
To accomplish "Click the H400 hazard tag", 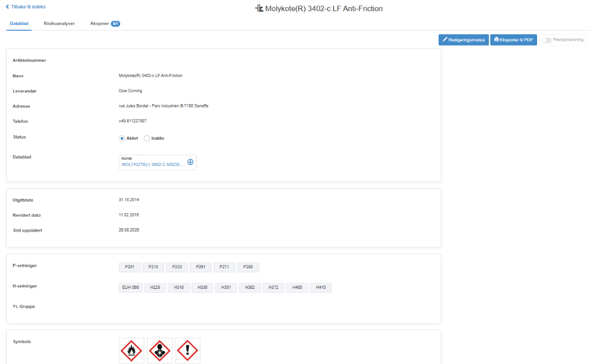I will (x=297, y=288).
